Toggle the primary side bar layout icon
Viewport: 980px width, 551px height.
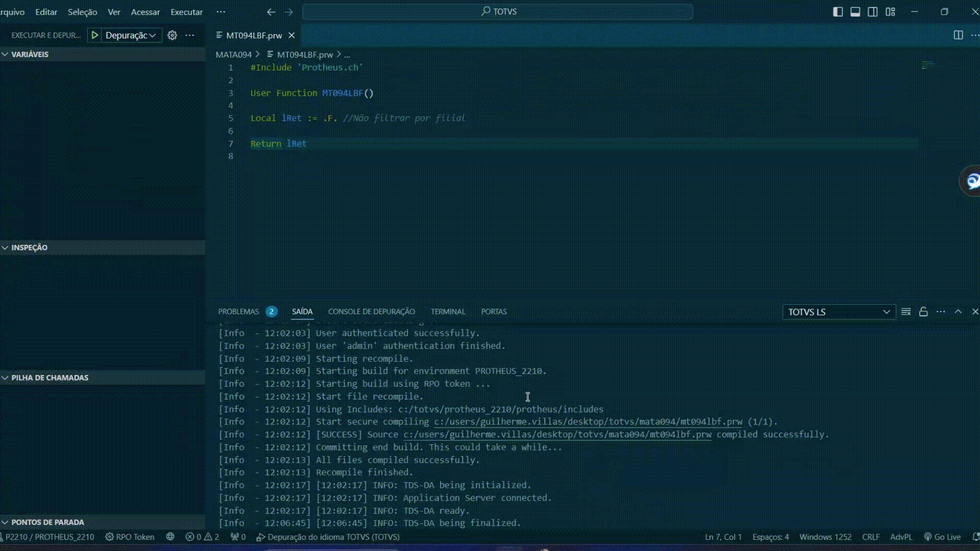pos(838,12)
